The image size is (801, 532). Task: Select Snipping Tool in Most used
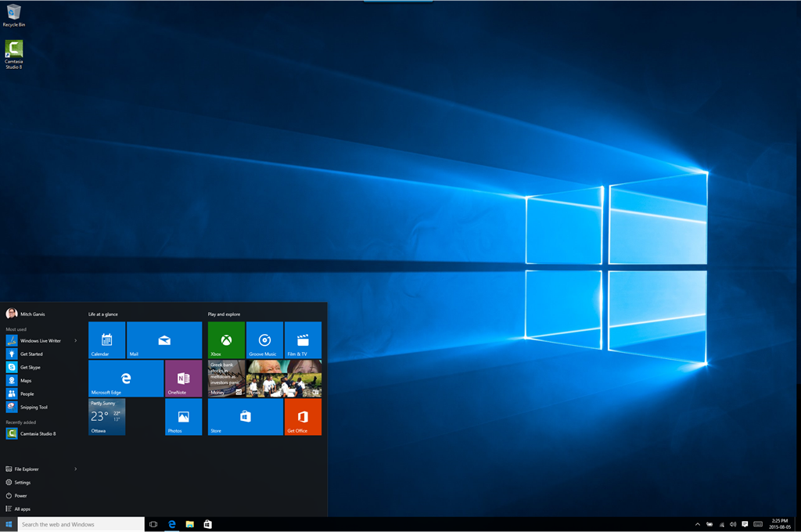click(x=34, y=408)
